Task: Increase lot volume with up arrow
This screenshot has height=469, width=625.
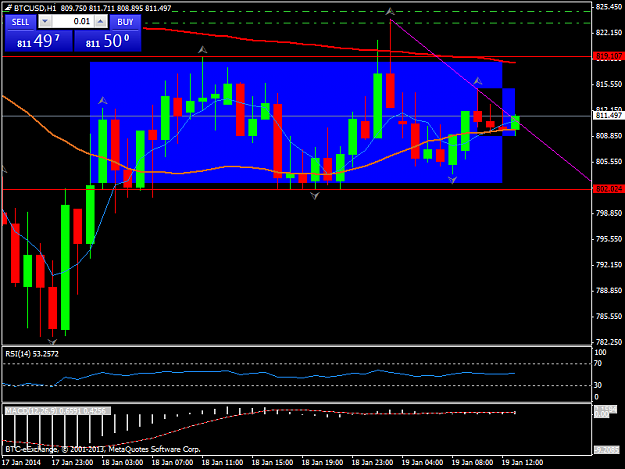Action: (101, 22)
